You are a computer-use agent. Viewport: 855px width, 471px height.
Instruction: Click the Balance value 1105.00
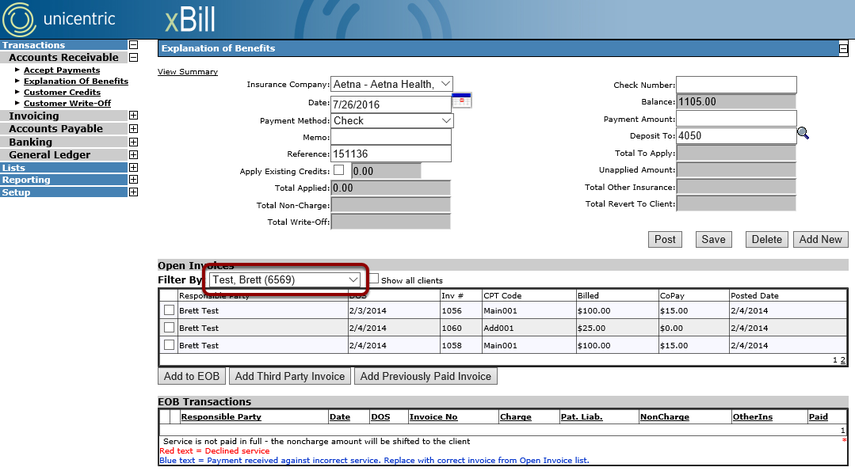(736, 101)
